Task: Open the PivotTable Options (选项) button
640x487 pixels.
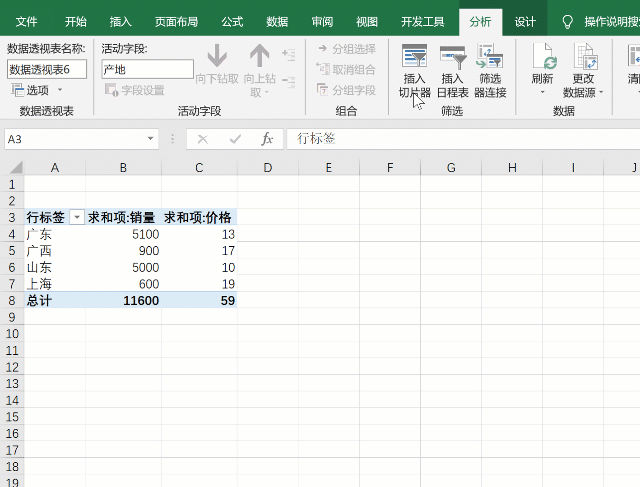Action: coord(30,90)
